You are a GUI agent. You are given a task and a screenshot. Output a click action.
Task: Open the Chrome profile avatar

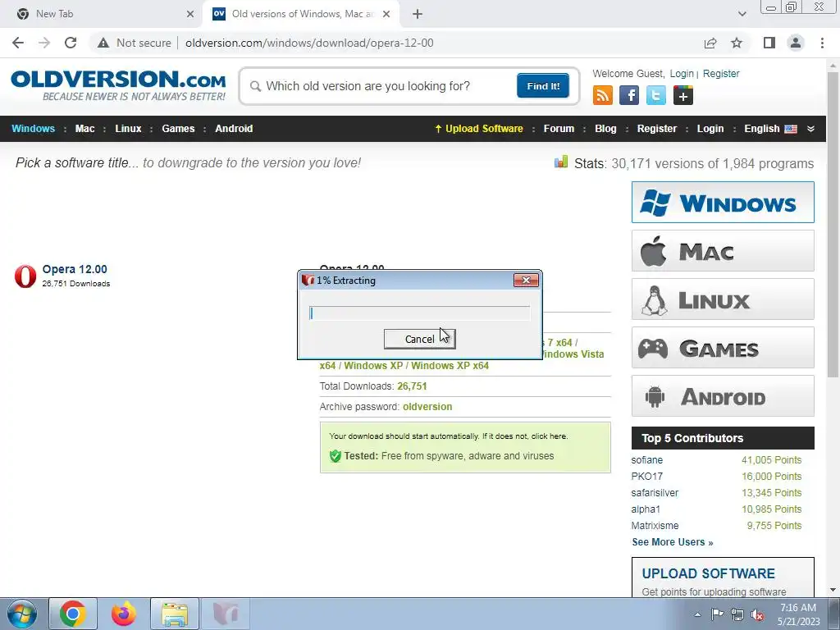click(796, 43)
